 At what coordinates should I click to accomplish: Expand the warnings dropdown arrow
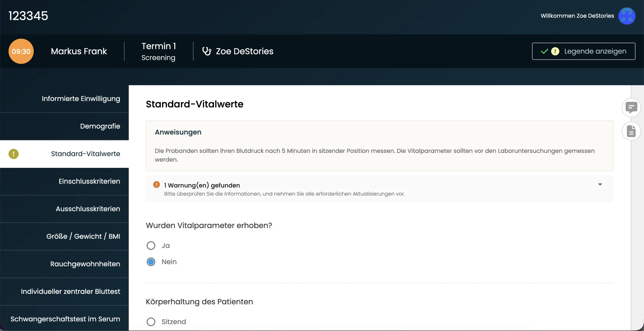coord(600,185)
